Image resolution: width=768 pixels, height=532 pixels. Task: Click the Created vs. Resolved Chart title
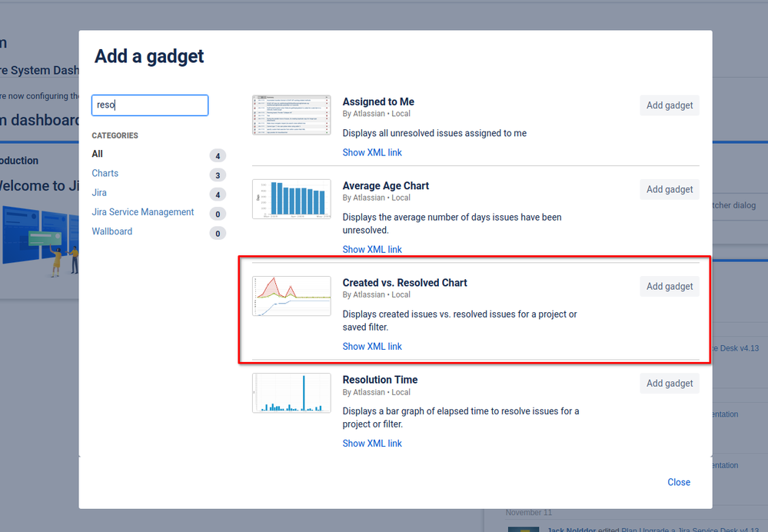[x=404, y=283]
